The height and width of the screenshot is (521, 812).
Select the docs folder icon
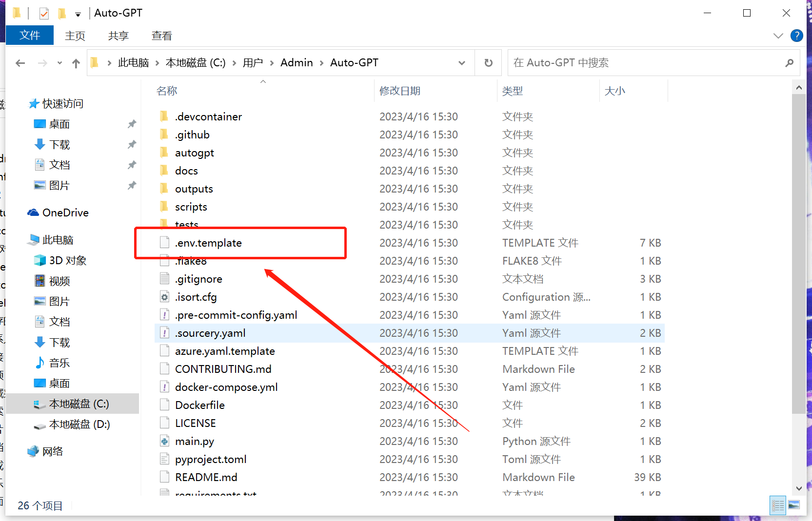coord(164,171)
